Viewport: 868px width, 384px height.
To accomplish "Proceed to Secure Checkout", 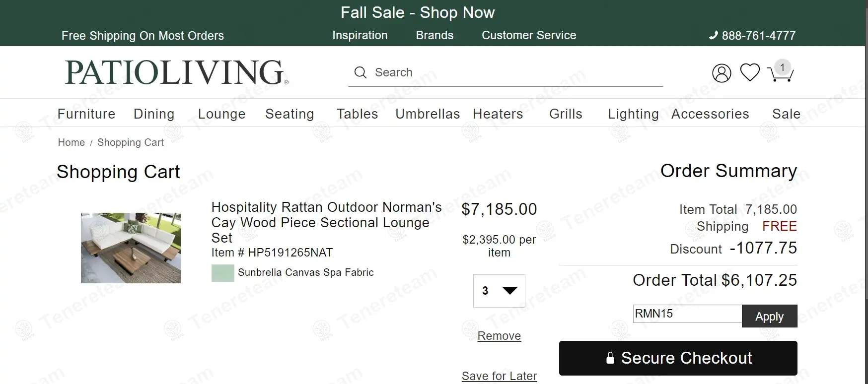I will 678,358.
